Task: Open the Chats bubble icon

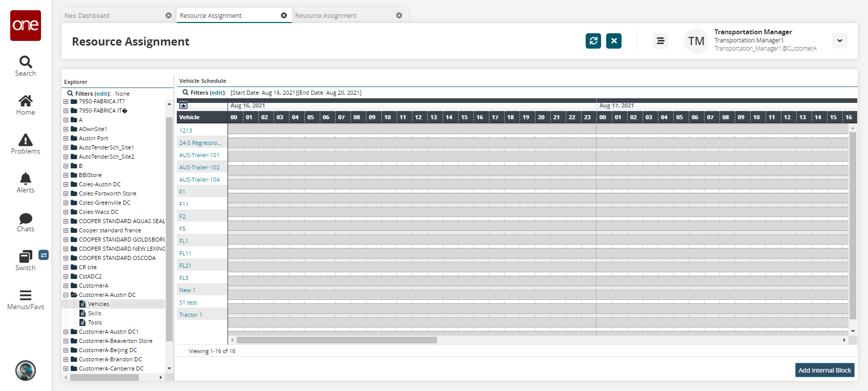Action: point(26,219)
